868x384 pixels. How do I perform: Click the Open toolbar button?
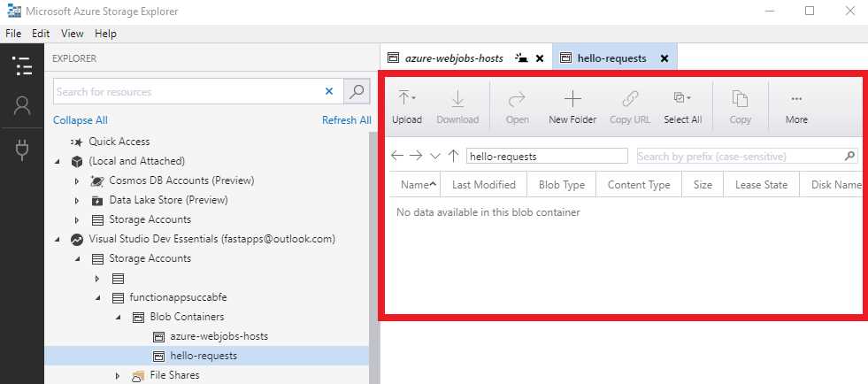517,107
